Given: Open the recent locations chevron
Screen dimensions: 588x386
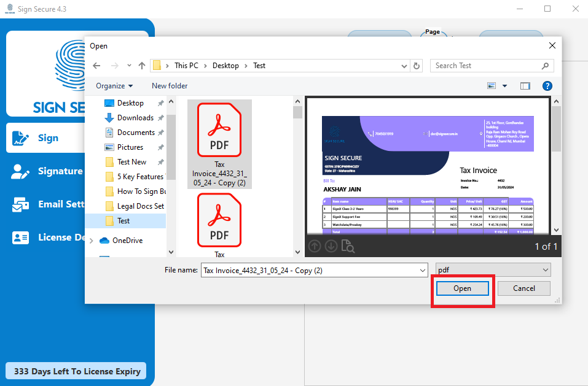Looking at the screenshot, I should coord(129,66).
